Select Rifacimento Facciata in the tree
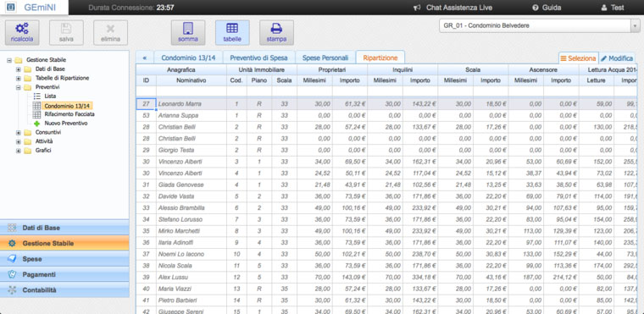Screen dimensions: 644x314 pos(69,114)
